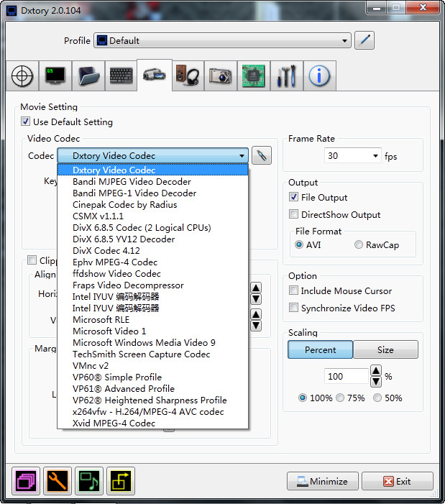Choose Microsoft Windows Media Video 9
Viewport: 445px width, 504px height.
[x=152, y=343]
